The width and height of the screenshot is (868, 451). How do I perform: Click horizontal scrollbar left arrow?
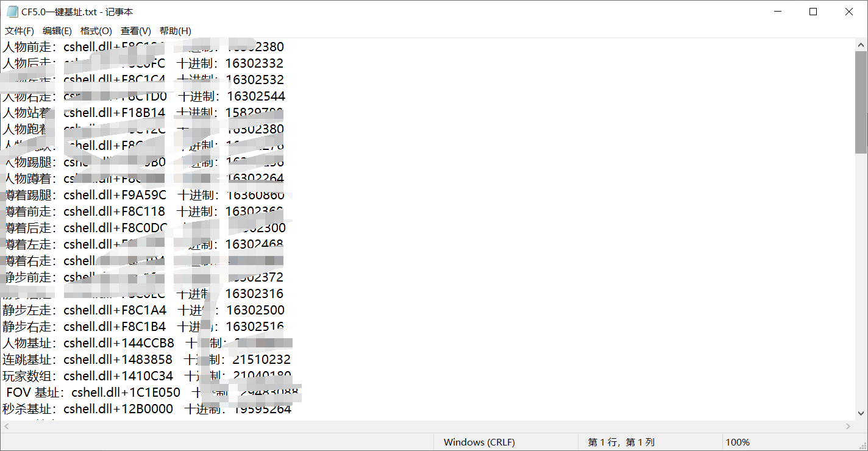(x=7, y=427)
